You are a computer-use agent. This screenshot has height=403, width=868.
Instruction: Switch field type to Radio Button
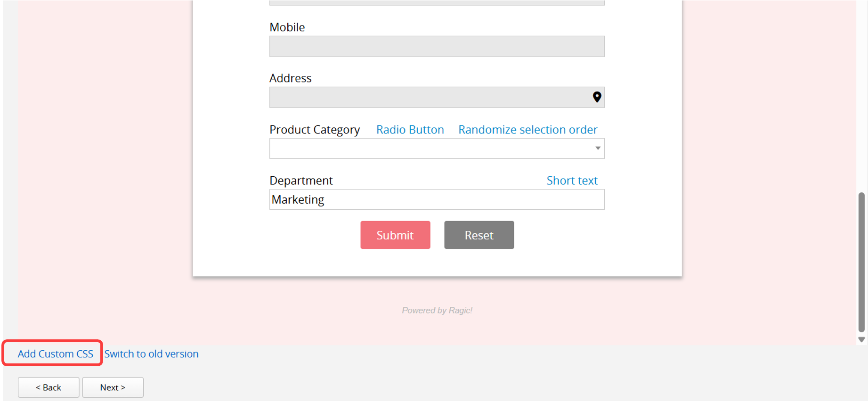pyautogui.click(x=410, y=130)
